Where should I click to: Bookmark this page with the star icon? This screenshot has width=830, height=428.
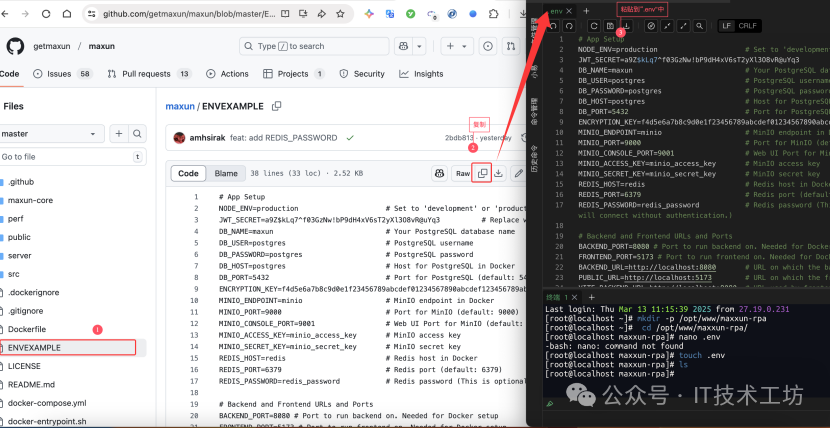click(340, 14)
